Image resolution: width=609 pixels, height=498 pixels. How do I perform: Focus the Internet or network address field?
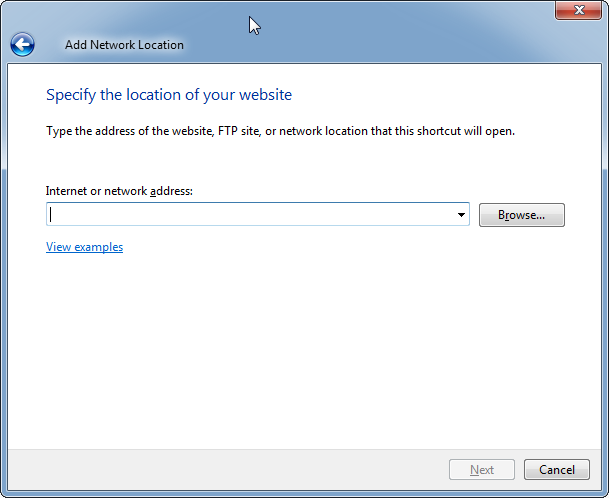pos(250,214)
